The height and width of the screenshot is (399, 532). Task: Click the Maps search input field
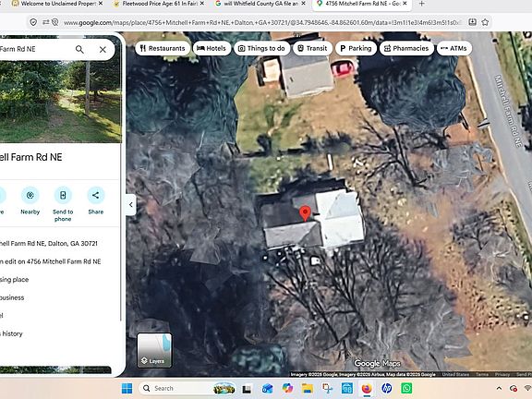point(34,49)
